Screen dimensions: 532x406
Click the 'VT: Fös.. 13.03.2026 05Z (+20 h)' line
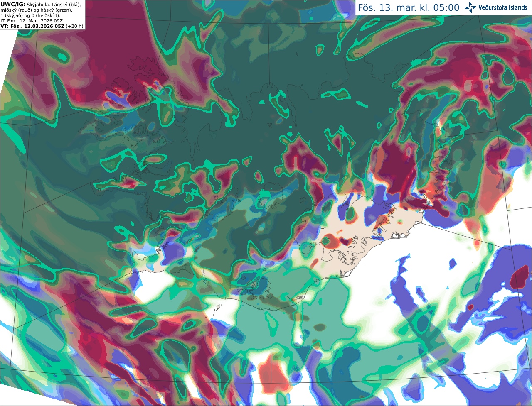point(42,26)
